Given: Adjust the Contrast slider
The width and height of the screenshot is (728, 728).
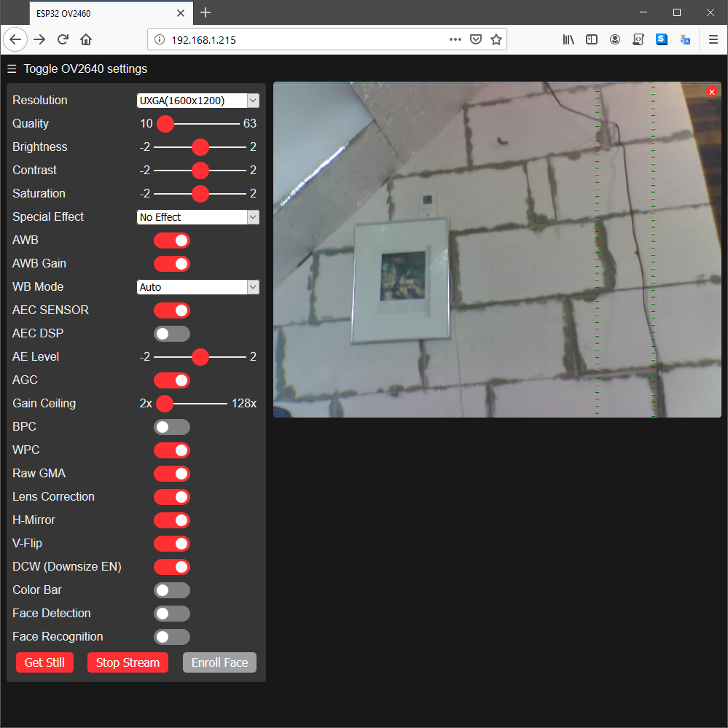Looking at the screenshot, I should [200, 171].
